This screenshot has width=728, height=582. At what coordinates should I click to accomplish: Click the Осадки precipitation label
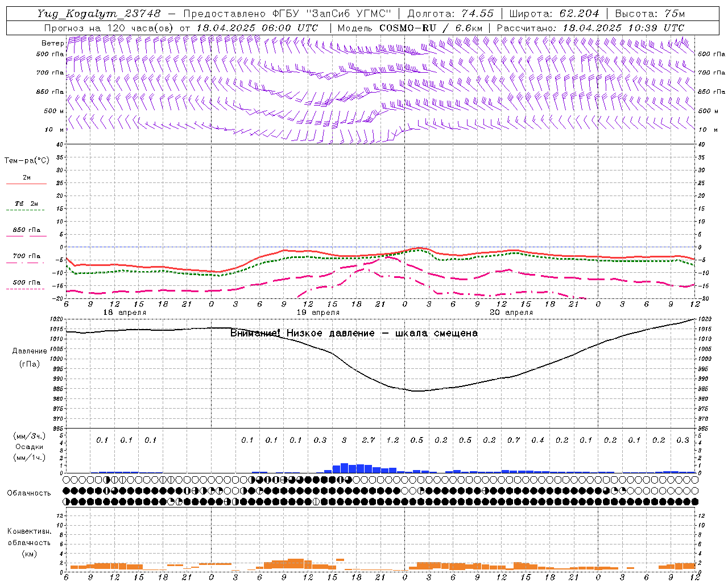pyautogui.click(x=30, y=447)
